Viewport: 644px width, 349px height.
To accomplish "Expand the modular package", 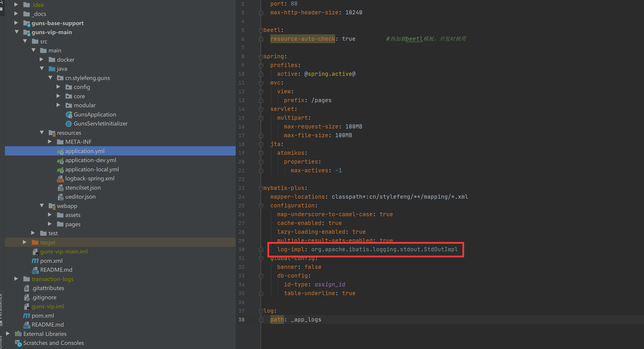I will click(x=58, y=105).
